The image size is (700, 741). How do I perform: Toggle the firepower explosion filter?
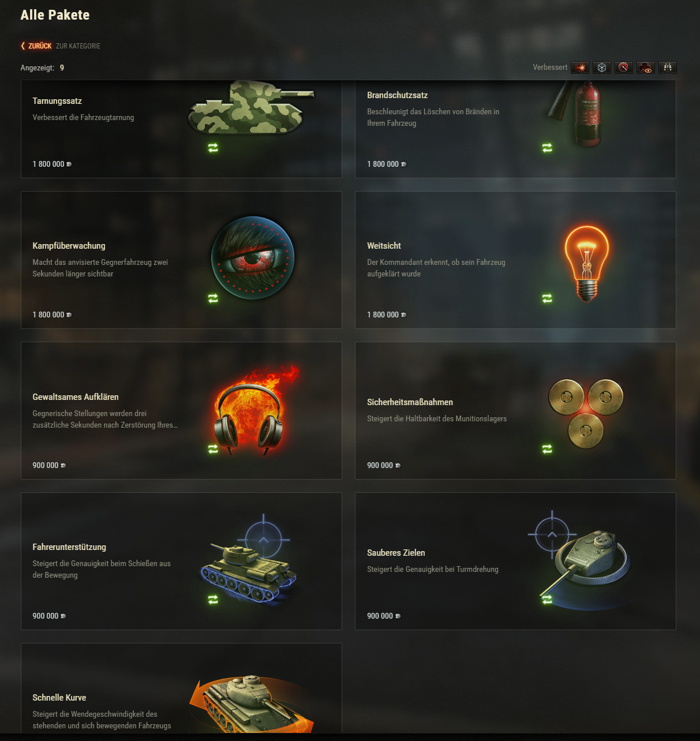580,68
